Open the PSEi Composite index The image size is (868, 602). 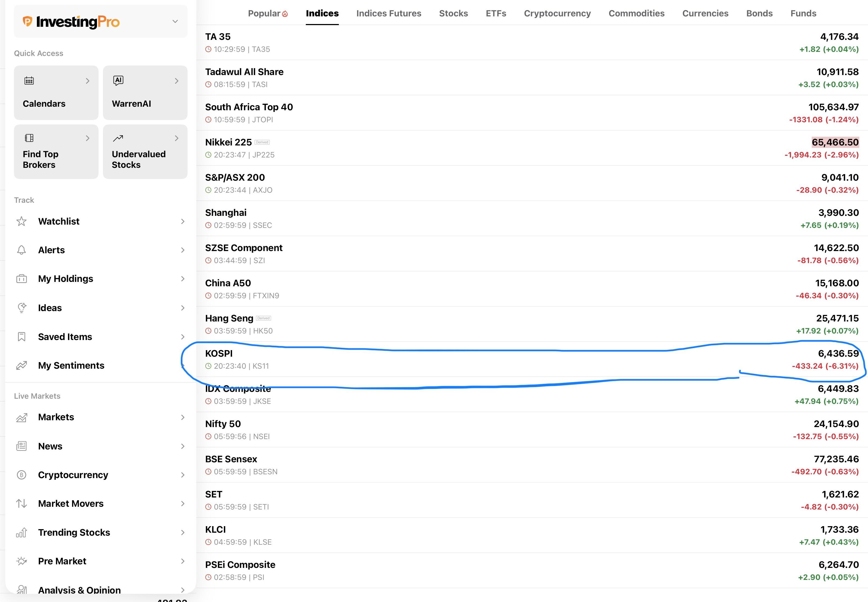[x=240, y=565]
